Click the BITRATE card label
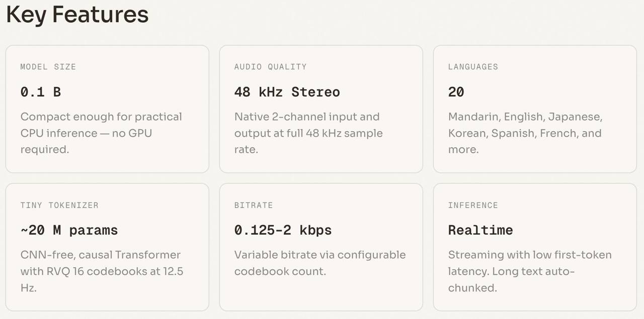The width and height of the screenshot is (644, 319). coord(254,205)
